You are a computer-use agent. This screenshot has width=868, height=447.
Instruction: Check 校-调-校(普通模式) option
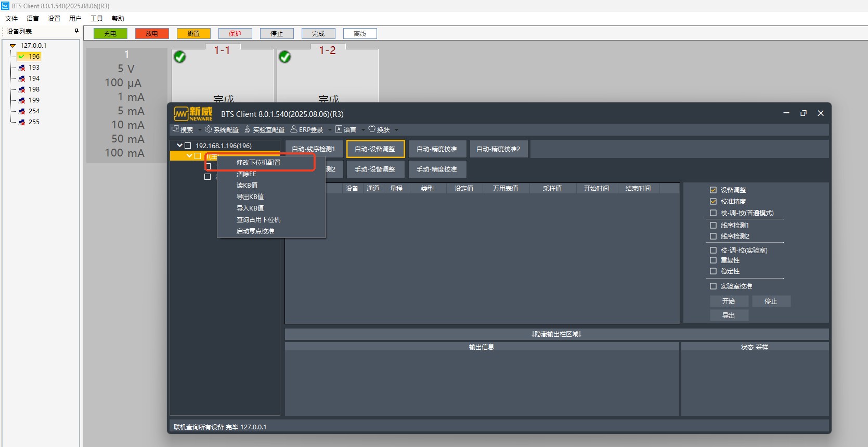tap(713, 213)
